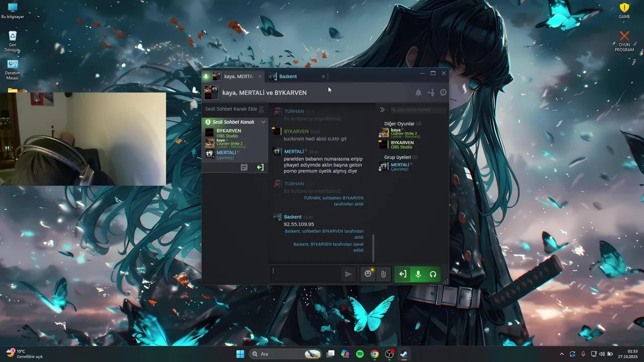Screen dimensions: 644x362
Task: Click the green microphone status icon on tab
Action: [206, 76]
